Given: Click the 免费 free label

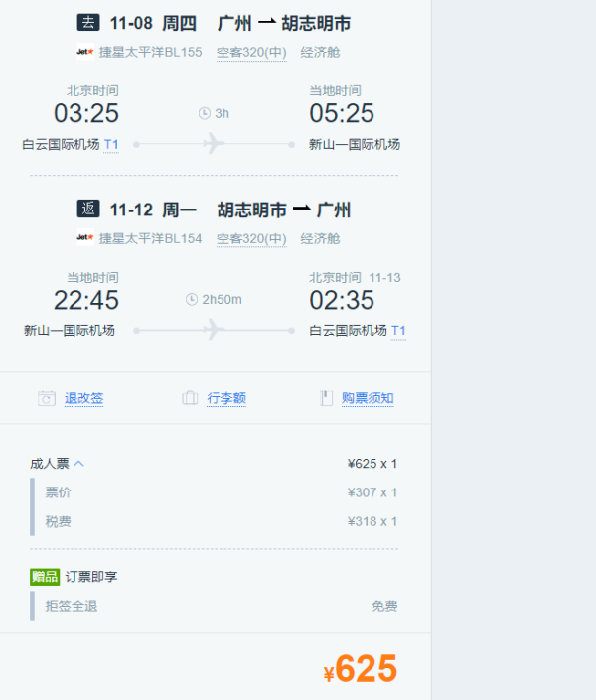Looking at the screenshot, I should 384,606.
